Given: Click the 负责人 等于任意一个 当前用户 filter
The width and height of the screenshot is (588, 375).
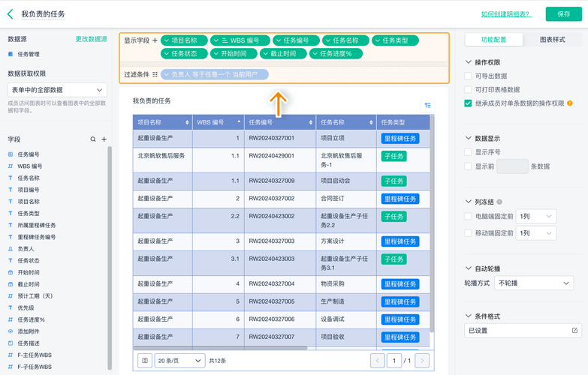Looking at the screenshot, I should point(215,74).
